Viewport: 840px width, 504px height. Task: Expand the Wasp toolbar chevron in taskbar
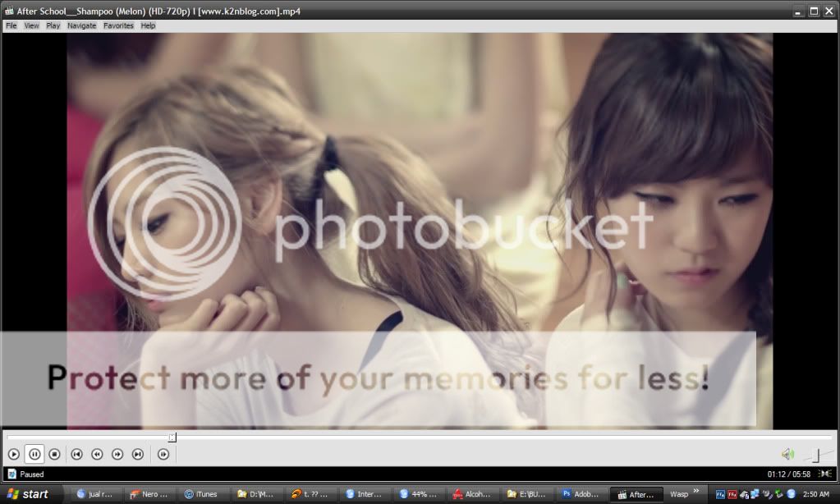695,491
